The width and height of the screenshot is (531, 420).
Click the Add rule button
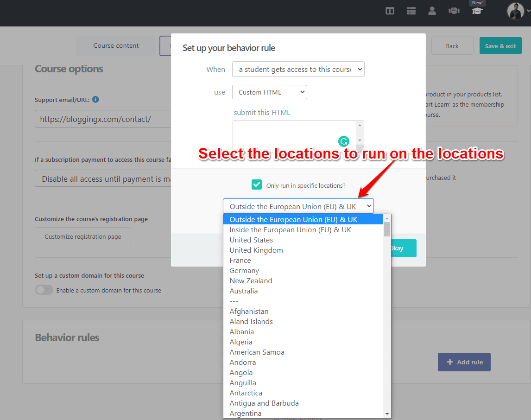point(464,362)
